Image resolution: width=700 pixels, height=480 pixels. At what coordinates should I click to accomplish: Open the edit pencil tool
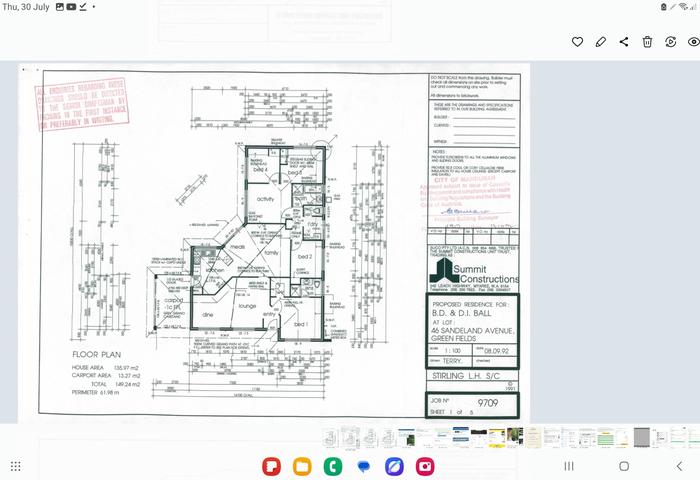click(601, 42)
